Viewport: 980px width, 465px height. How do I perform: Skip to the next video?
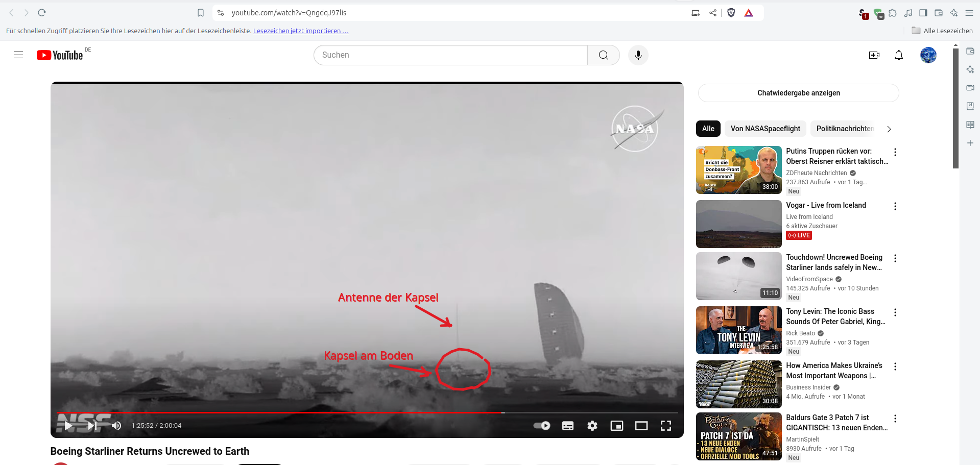point(92,426)
